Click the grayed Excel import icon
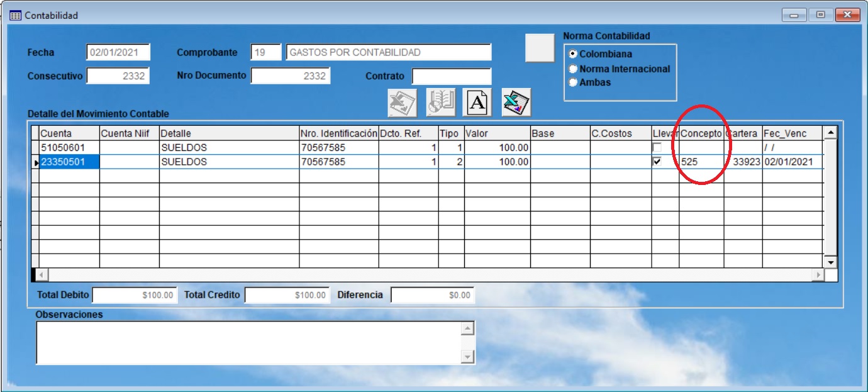The image size is (868, 392). [402, 103]
